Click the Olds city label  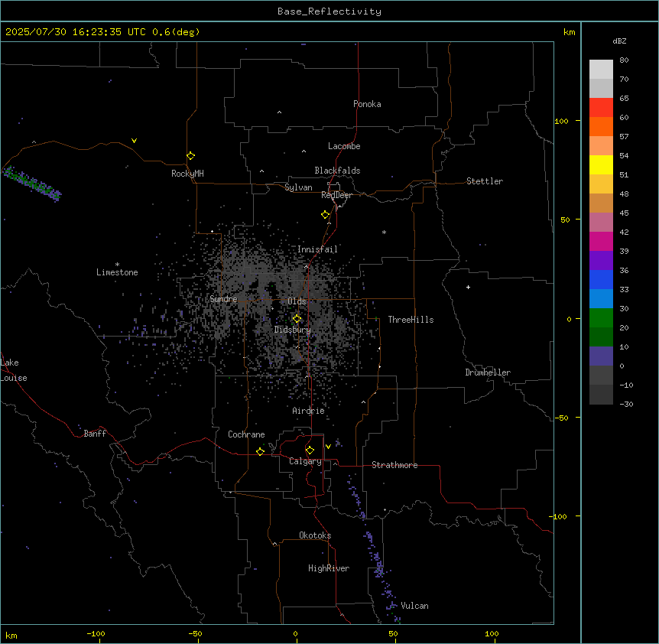click(x=297, y=301)
